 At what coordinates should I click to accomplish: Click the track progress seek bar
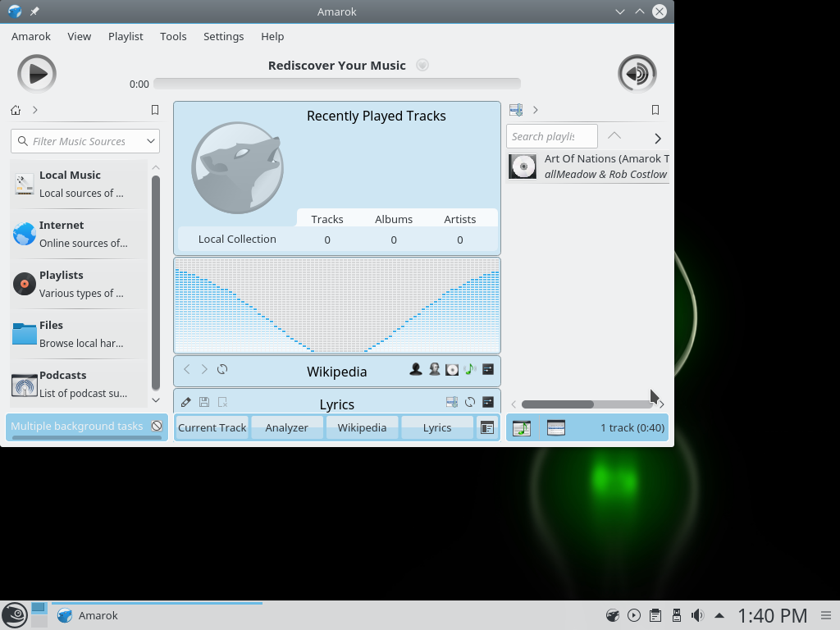[x=336, y=84]
